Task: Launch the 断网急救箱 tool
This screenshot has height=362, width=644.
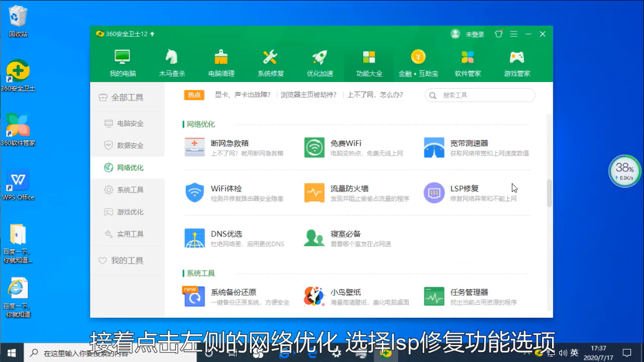Action: (x=195, y=147)
